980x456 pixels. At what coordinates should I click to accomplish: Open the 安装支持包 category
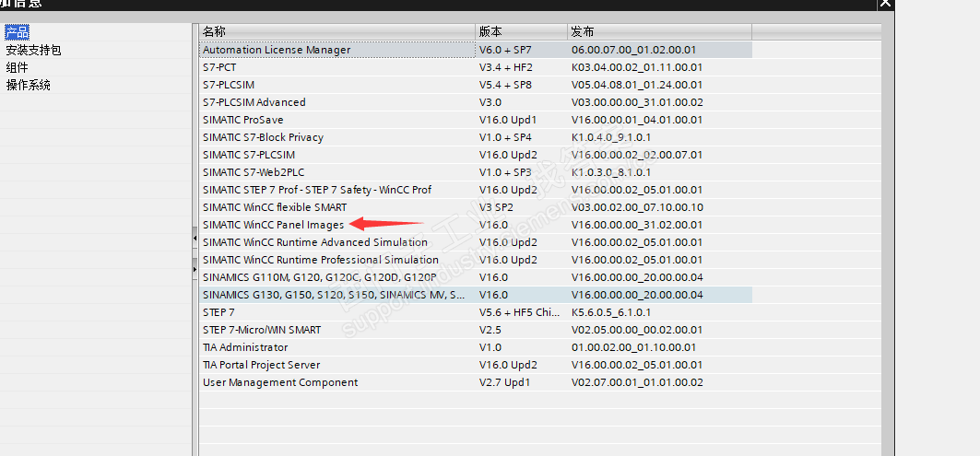pyautogui.click(x=33, y=51)
